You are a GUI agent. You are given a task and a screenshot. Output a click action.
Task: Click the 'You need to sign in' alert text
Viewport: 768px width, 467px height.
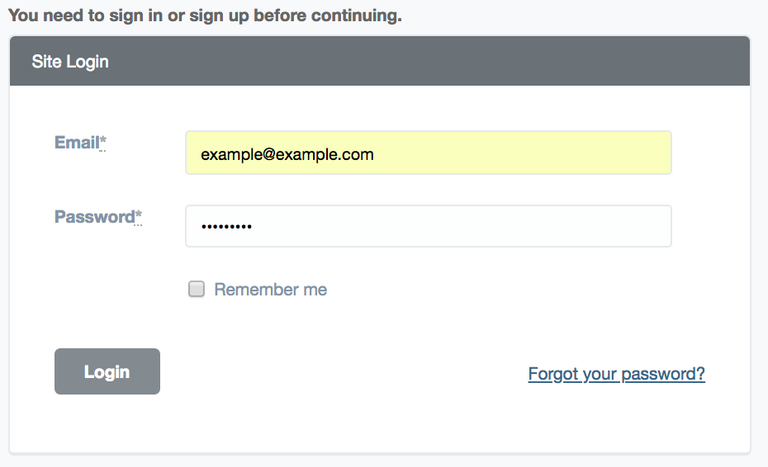point(100,15)
